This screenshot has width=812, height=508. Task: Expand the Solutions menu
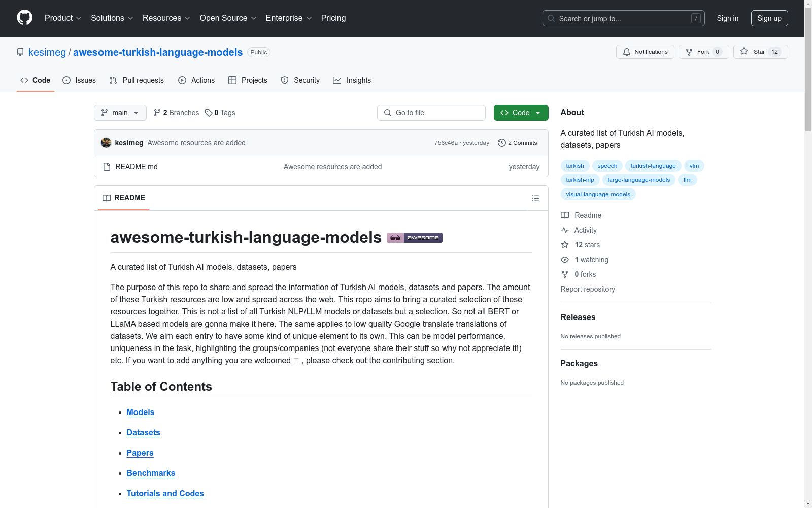tap(112, 18)
